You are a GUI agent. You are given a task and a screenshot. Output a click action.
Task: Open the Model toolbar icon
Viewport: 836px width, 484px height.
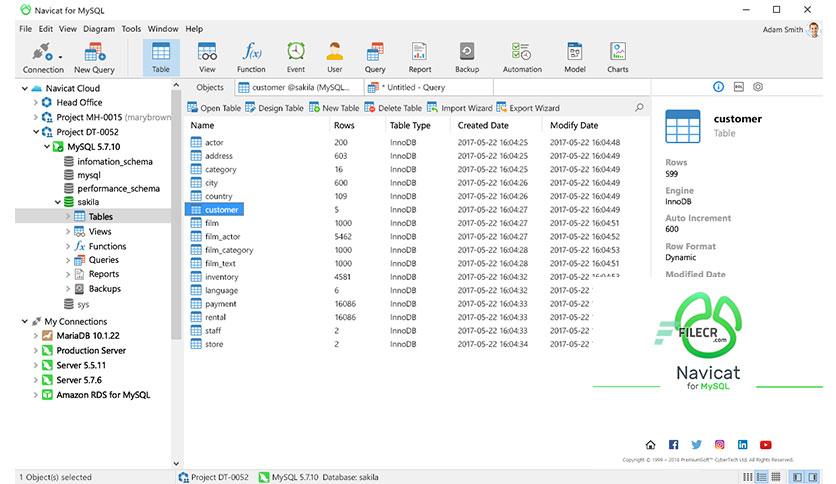coord(575,58)
